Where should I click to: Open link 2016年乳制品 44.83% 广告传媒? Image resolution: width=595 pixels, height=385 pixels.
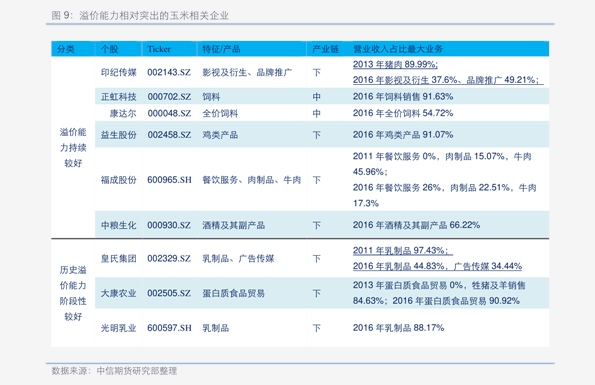(437, 266)
